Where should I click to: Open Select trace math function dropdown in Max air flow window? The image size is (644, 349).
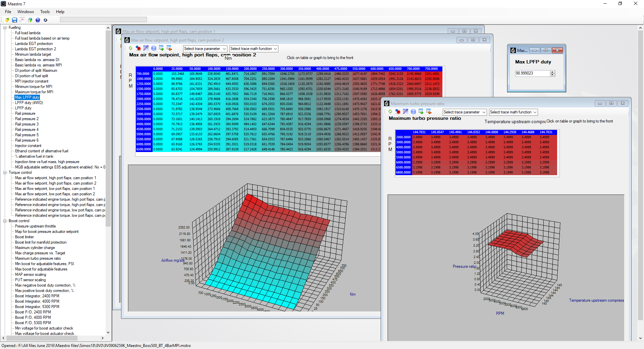click(254, 49)
